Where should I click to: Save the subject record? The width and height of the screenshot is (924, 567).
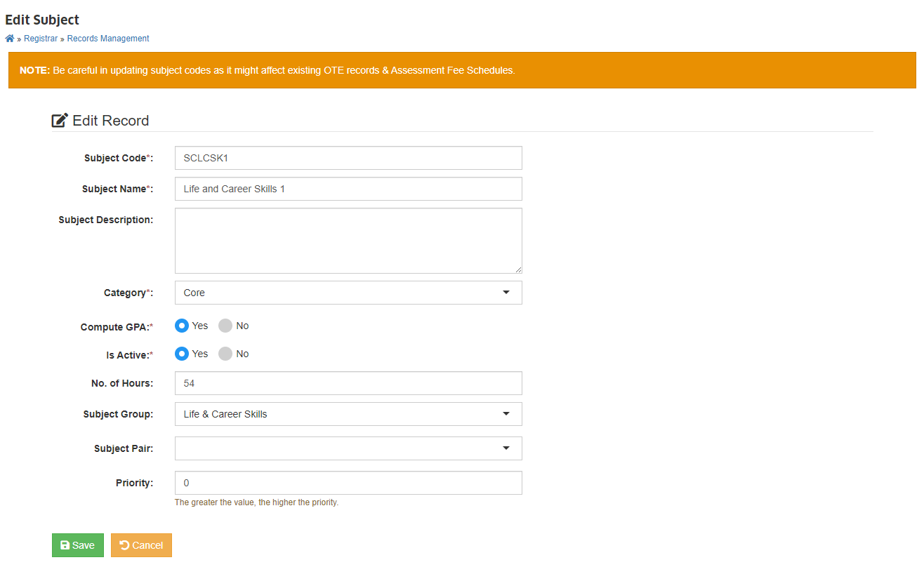(x=78, y=545)
